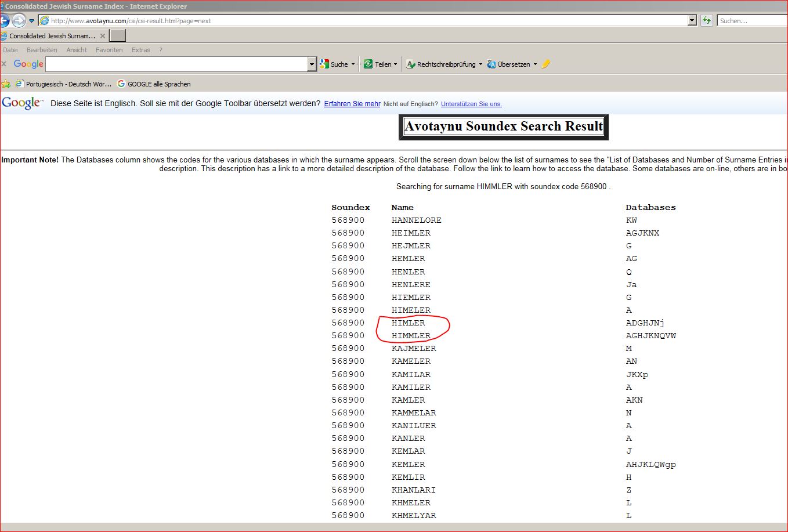Click database codes ADGHJNj
The width and height of the screenshot is (788, 532).
[x=645, y=323]
